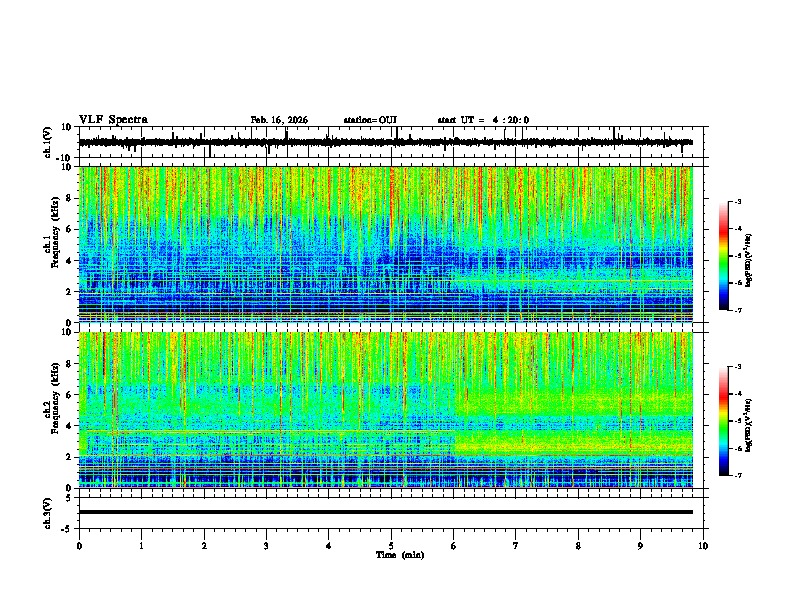
Task: Click time axis tick label "8"
Action: [578, 546]
